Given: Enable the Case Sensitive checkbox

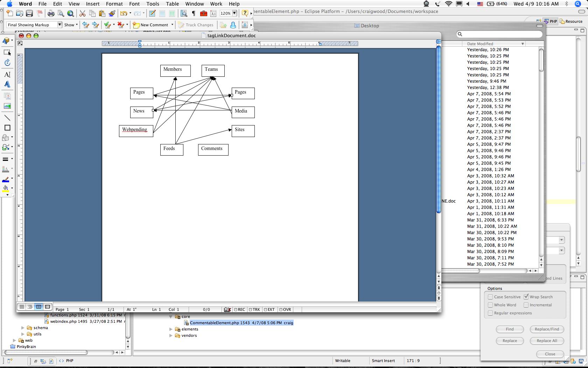Looking at the screenshot, I should 490,297.
